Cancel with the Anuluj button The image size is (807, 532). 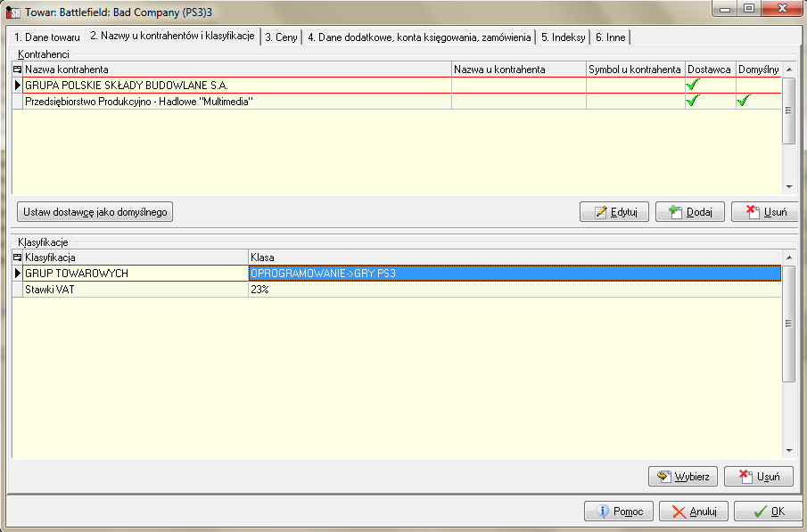tap(694, 511)
